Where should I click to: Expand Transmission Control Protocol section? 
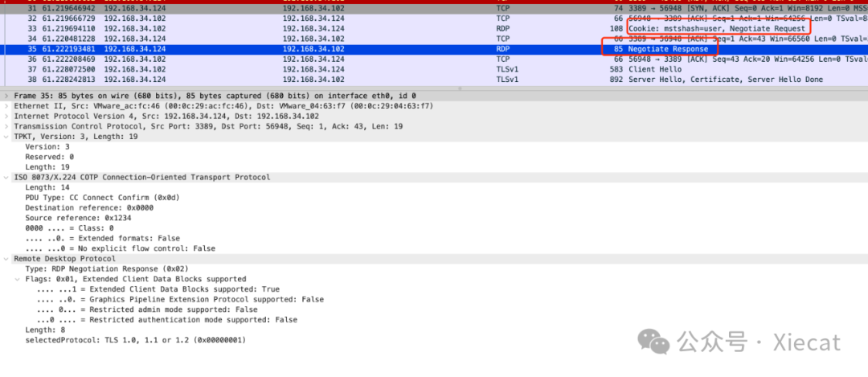click(7, 127)
